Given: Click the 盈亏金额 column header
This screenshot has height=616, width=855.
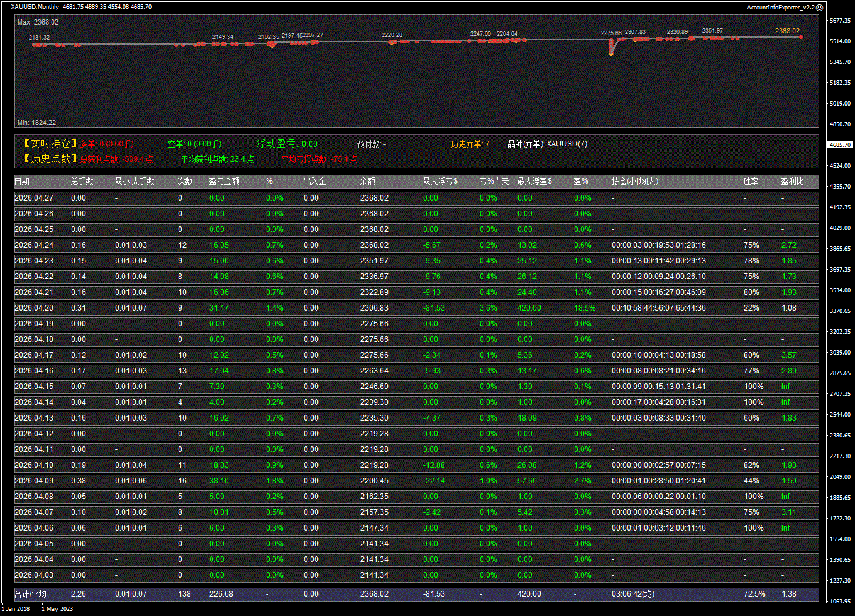Looking at the screenshot, I should [x=224, y=182].
